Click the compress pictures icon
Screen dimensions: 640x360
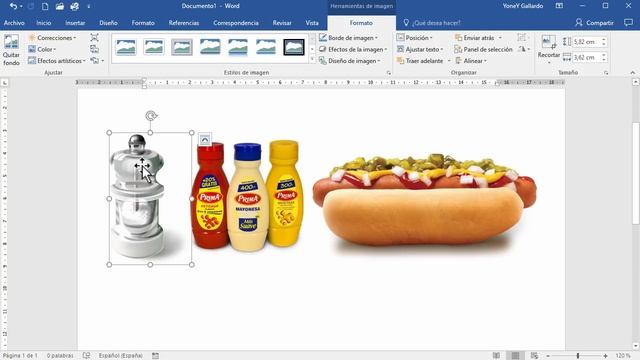point(94,38)
